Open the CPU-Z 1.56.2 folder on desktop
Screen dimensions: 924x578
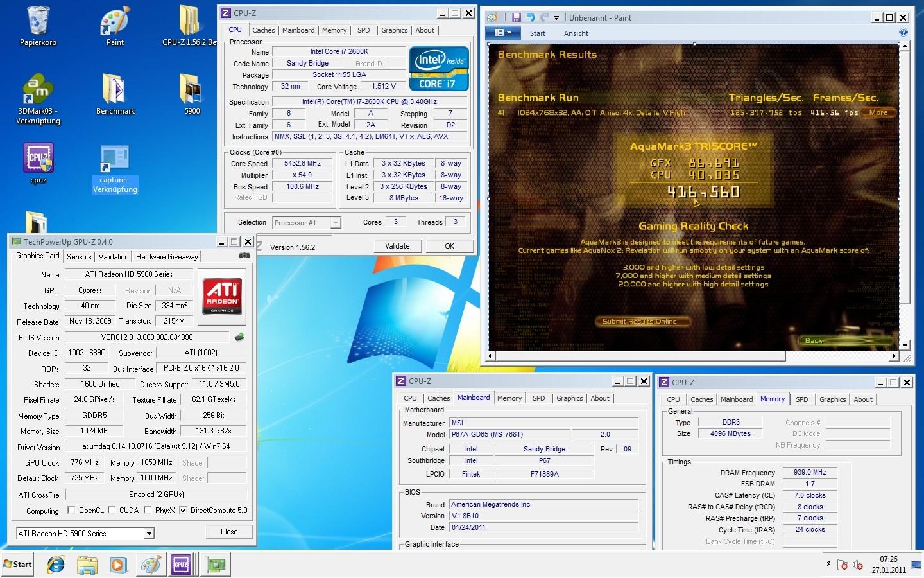(x=189, y=26)
